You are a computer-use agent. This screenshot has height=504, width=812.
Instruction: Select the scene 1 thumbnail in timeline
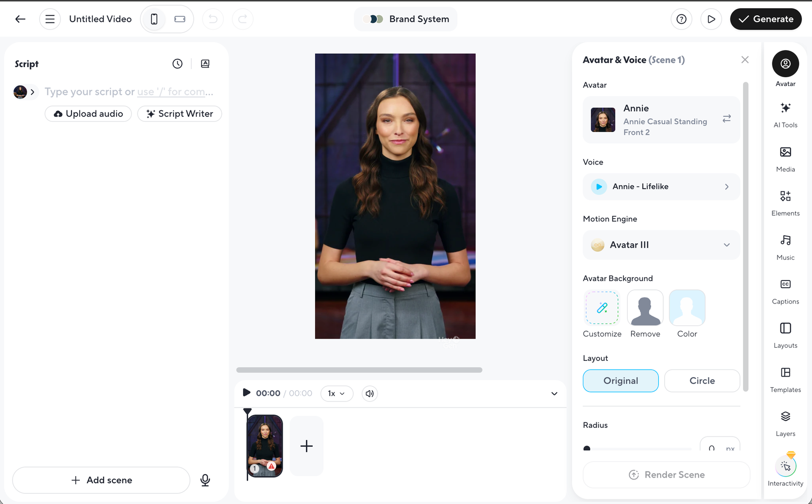[x=264, y=446]
